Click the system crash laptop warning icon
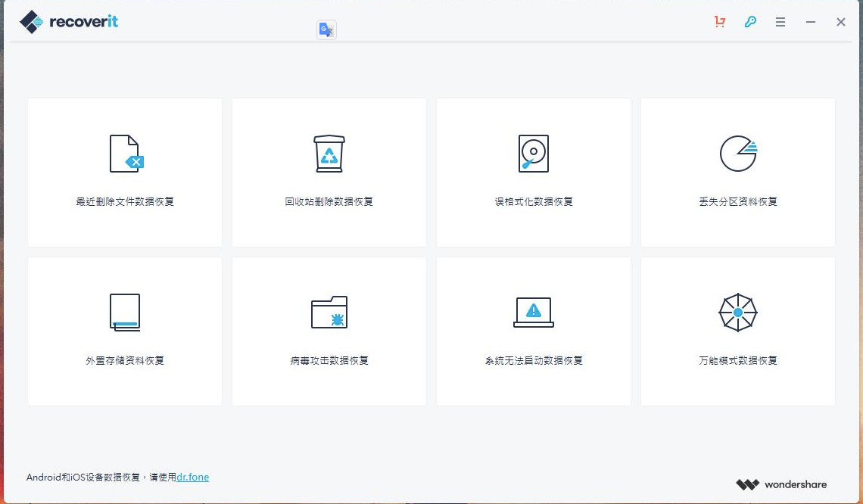This screenshot has width=863, height=504. pyautogui.click(x=534, y=312)
